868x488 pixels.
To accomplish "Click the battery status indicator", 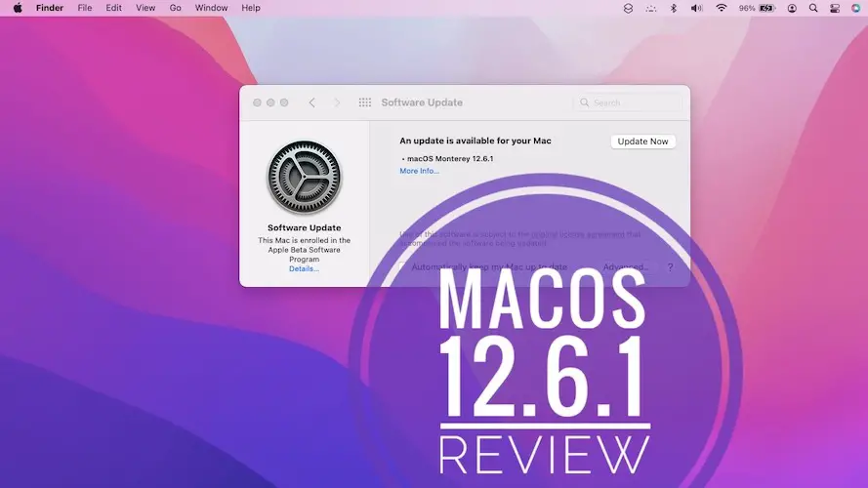I will [768, 8].
